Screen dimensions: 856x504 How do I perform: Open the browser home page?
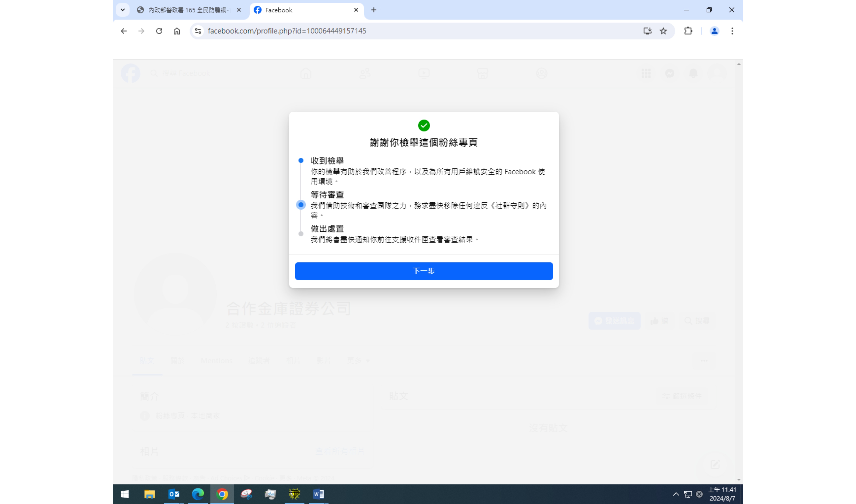[177, 31]
